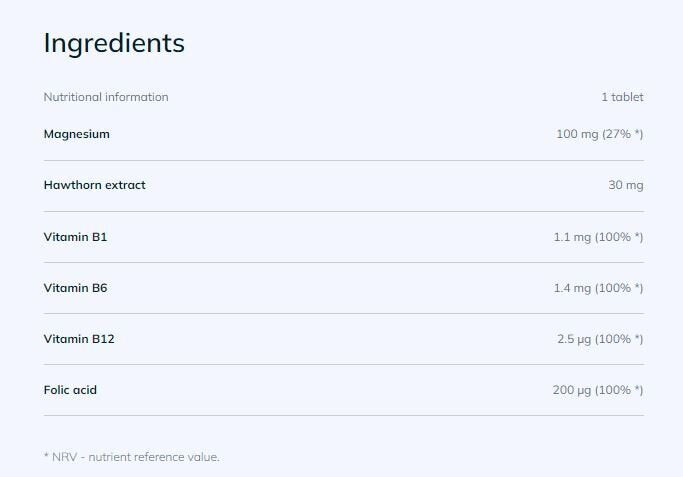The image size is (683, 477).
Task: Click the 100 mg Magnesium amount
Action: (x=577, y=134)
